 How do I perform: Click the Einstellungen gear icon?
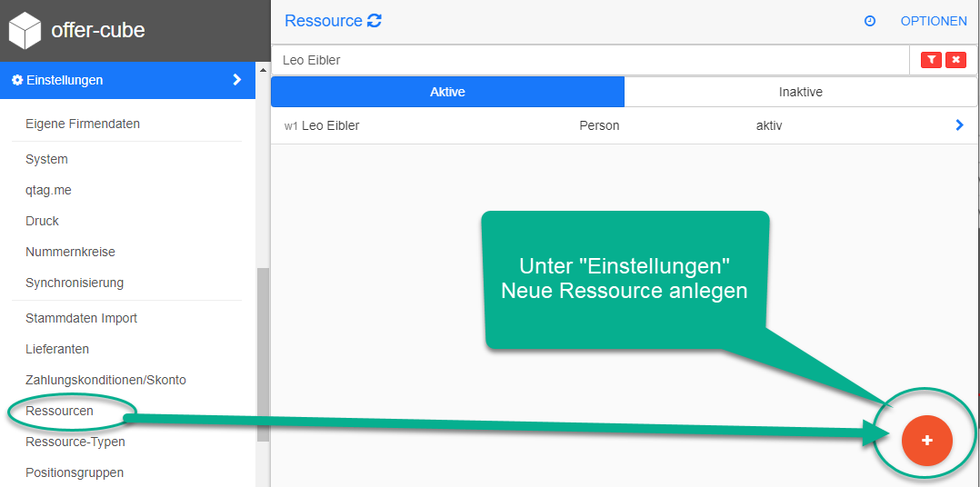click(x=17, y=80)
